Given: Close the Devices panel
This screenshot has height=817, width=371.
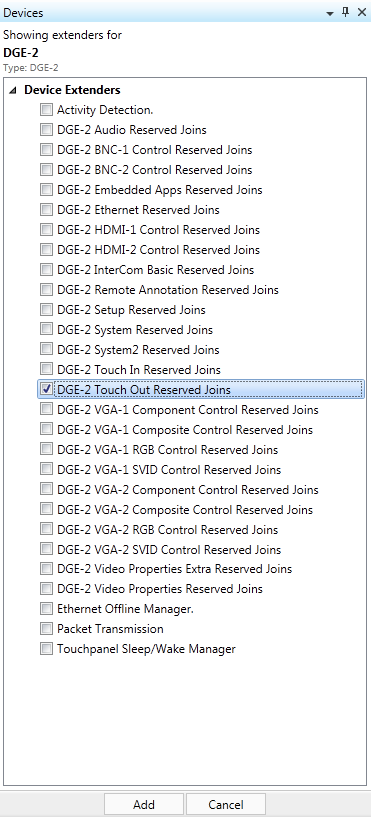Looking at the screenshot, I should pyautogui.click(x=362, y=13).
